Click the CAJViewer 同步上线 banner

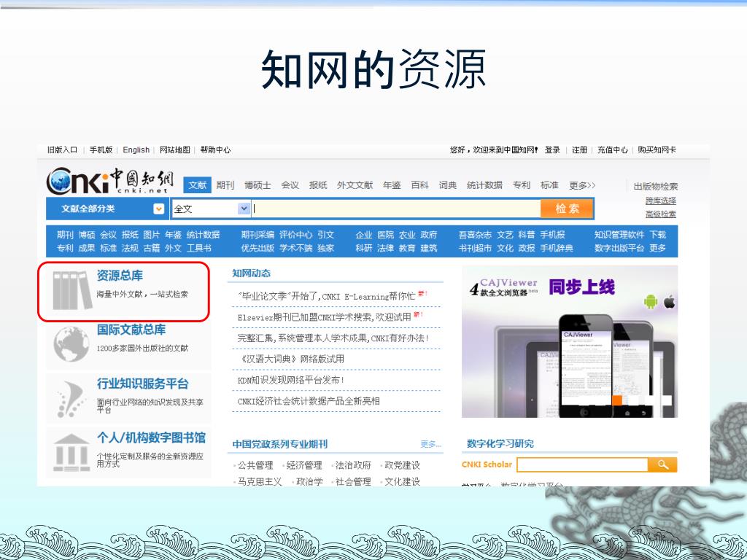570,341
